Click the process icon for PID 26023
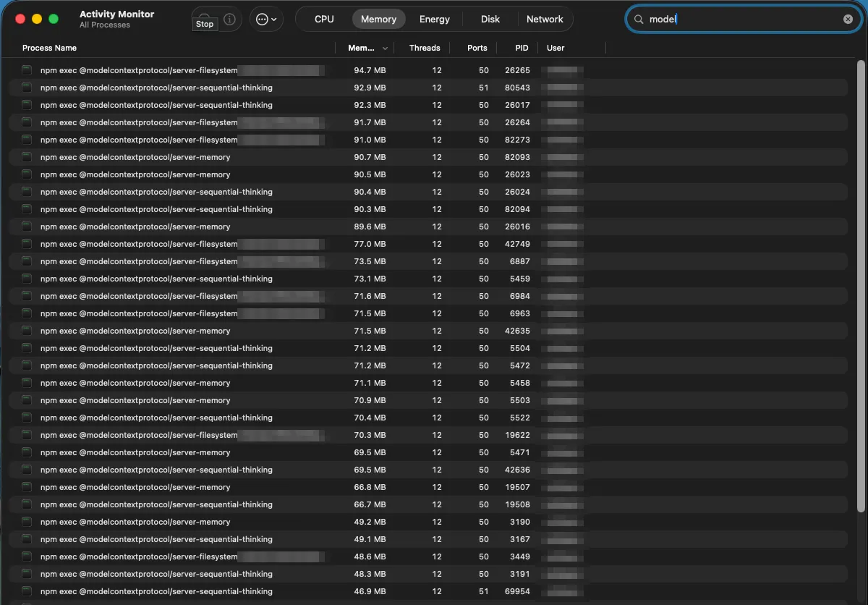The height and width of the screenshot is (605, 868). point(27,174)
